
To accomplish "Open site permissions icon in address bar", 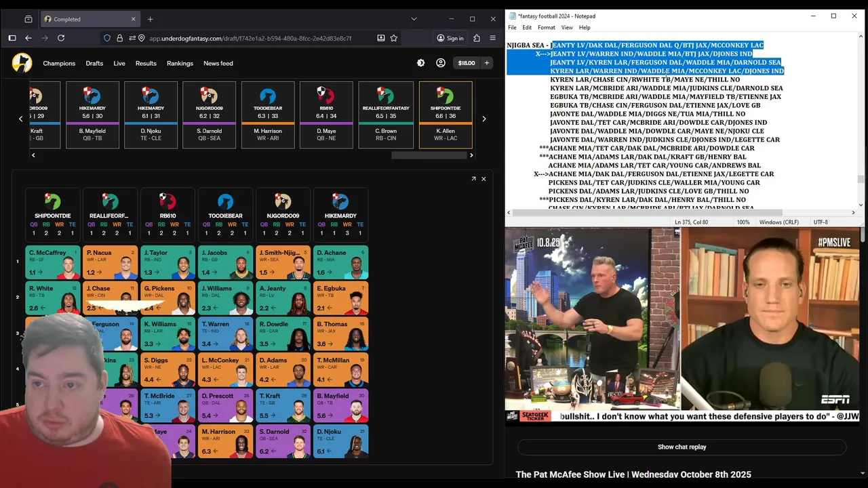I will tap(133, 39).
